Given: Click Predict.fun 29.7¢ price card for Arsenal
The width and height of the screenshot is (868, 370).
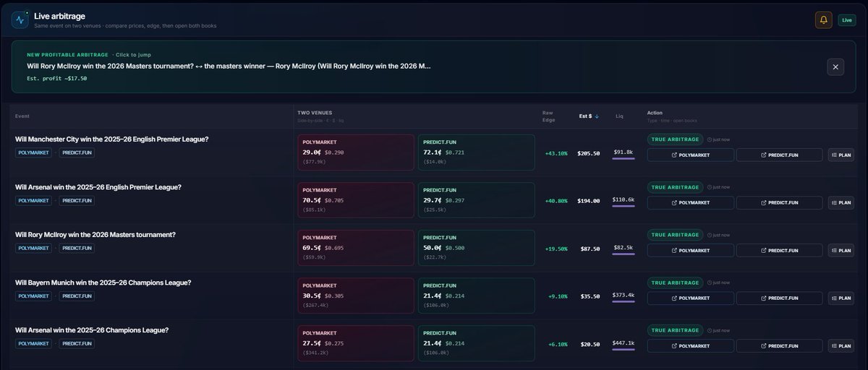Looking at the screenshot, I should pyautogui.click(x=477, y=200).
